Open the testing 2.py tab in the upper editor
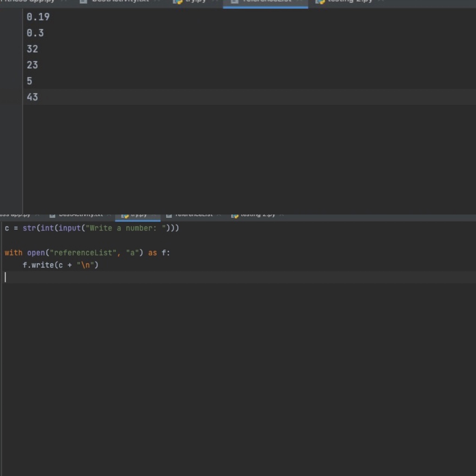This screenshot has height=476, width=476. (x=350, y=1)
